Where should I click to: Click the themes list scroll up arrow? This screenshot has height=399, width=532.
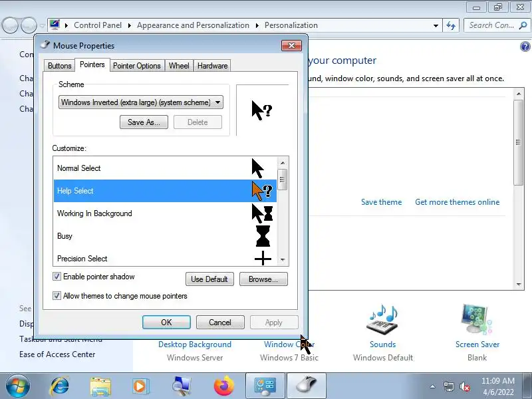(x=519, y=94)
